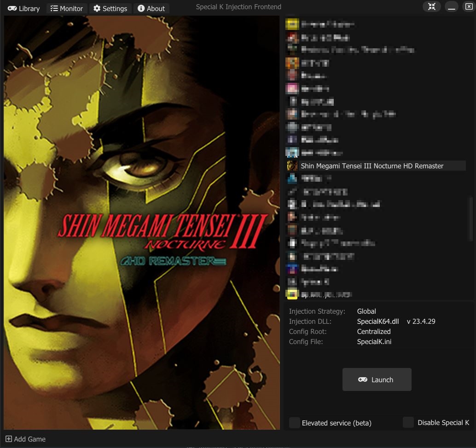
Task: Click the pink game icon in list
Action: click(x=292, y=88)
